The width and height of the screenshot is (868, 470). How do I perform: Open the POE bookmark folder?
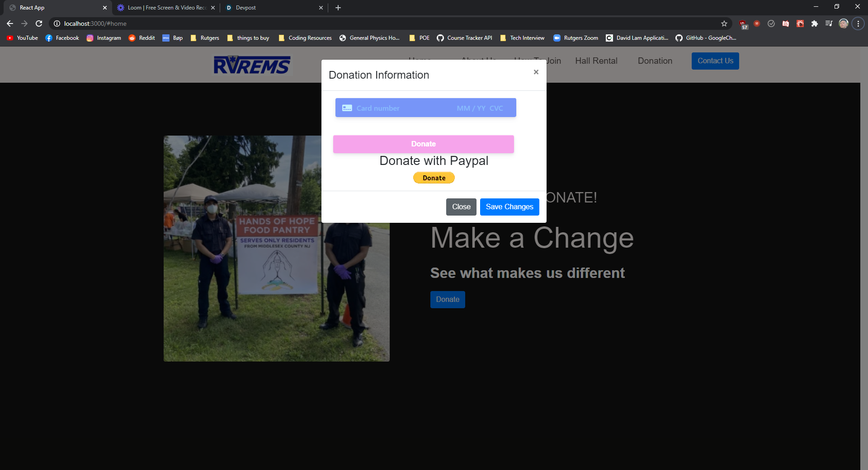click(x=420, y=38)
